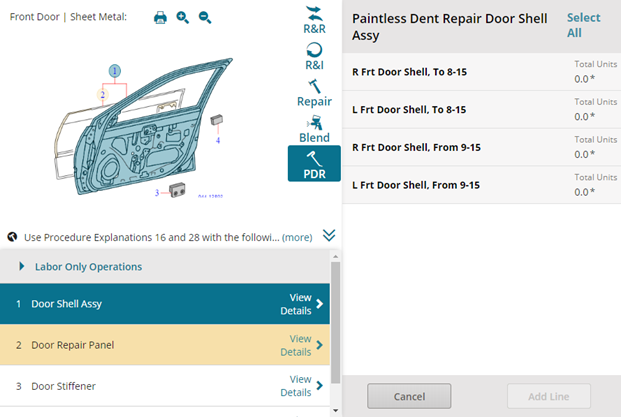Open the (more) procedure explanation link

click(x=297, y=237)
